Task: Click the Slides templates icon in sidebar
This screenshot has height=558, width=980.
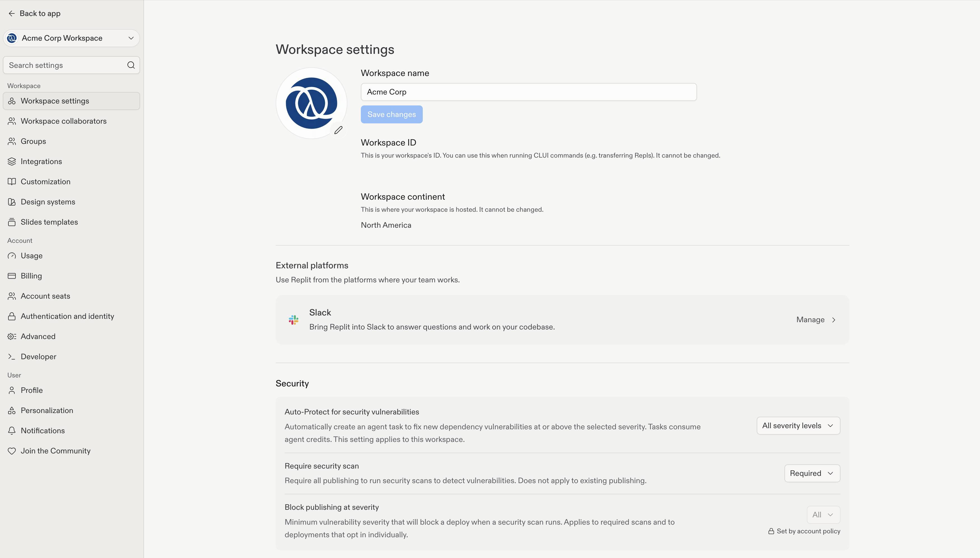Action: 12,222
